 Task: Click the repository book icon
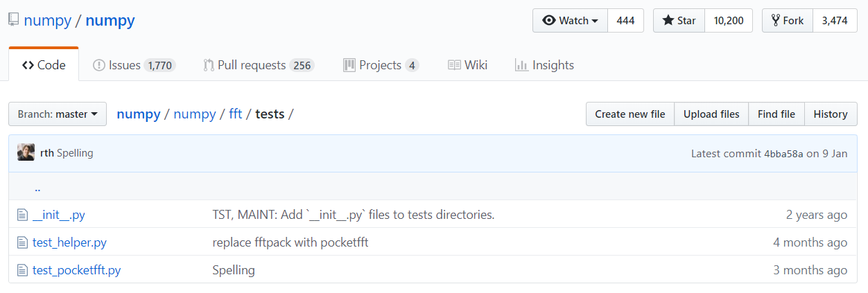14,20
